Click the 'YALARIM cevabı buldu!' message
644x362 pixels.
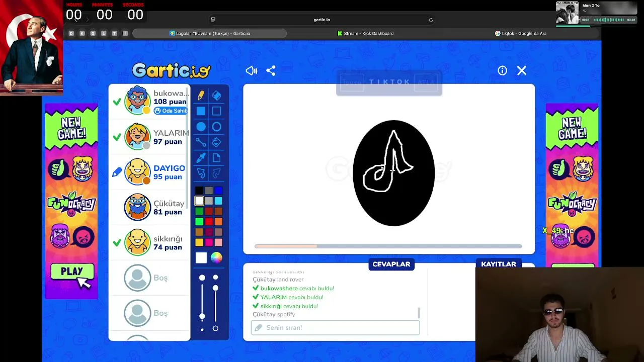coord(288,297)
